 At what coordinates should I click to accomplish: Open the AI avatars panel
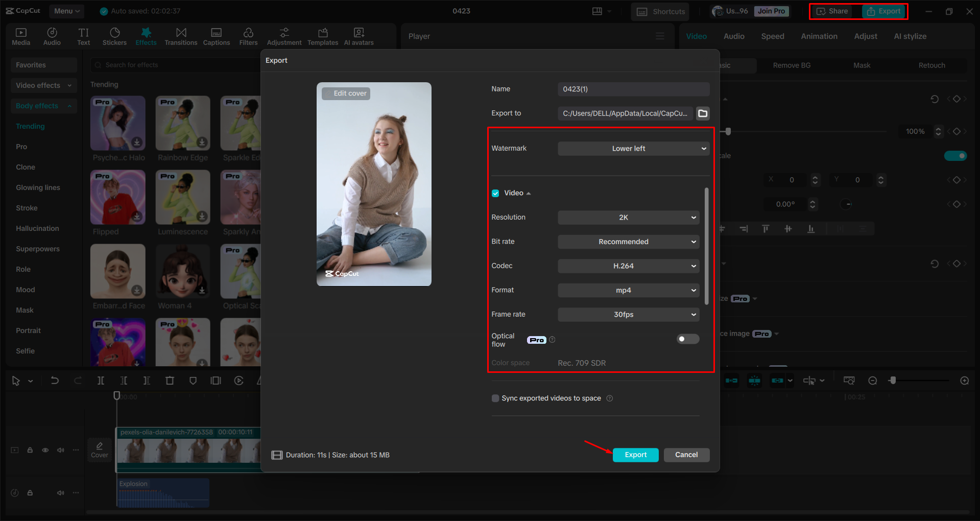358,36
